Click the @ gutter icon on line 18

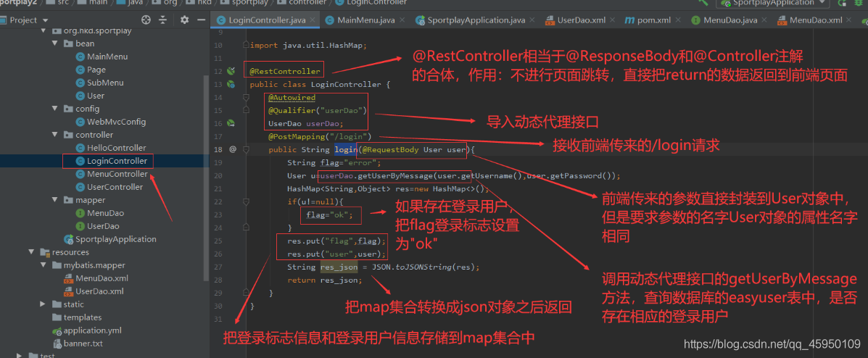(x=233, y=149)
